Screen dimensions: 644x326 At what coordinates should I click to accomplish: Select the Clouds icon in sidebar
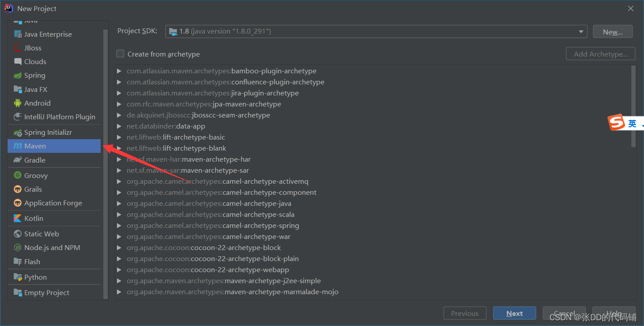[x=18, y=61]
